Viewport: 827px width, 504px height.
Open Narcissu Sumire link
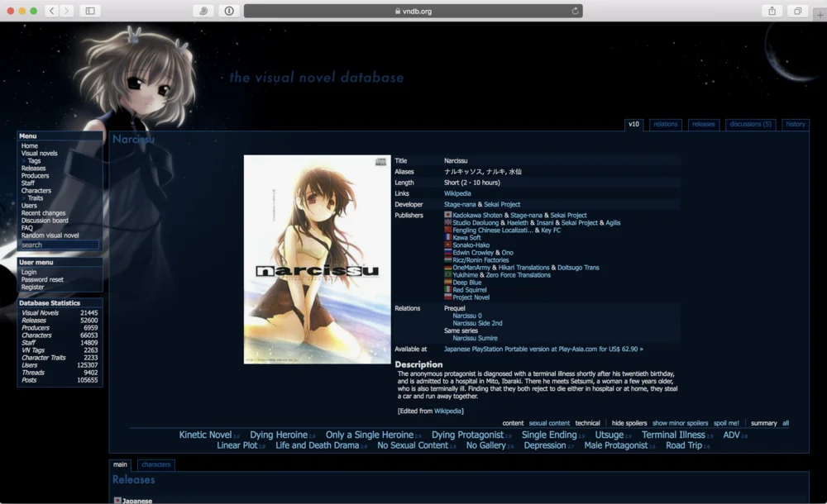click(475, 338)
